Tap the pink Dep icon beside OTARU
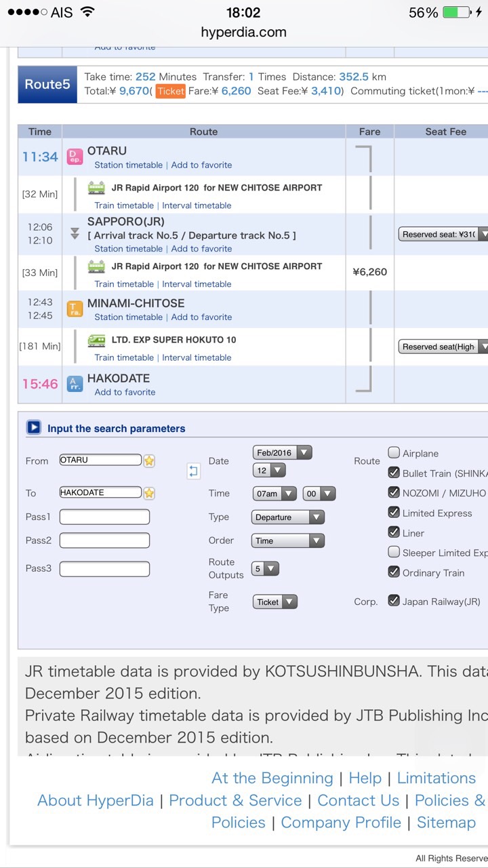The height and width of the screenshot is (868, 488). (75, 157)
